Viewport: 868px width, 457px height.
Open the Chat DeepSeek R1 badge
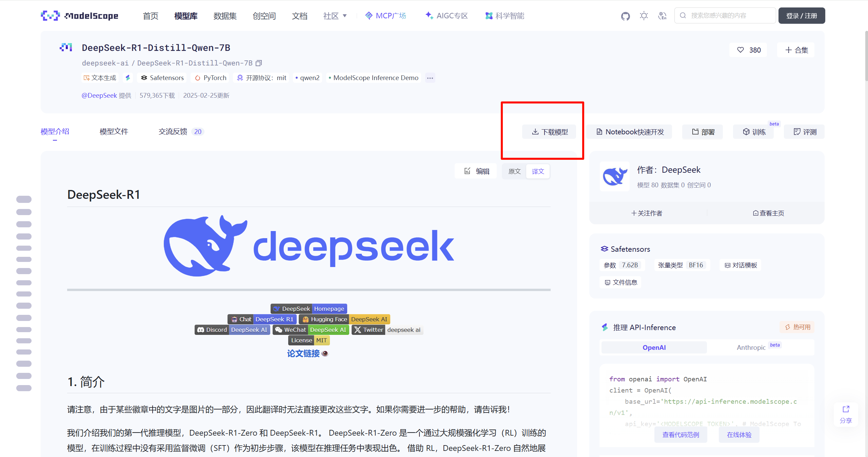[x=262, y=319]
